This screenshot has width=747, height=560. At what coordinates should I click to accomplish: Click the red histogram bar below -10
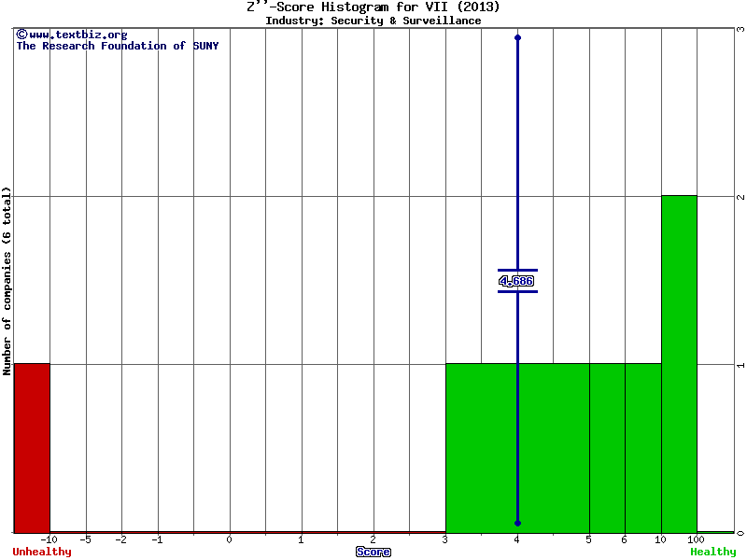[x=32, y=448]
